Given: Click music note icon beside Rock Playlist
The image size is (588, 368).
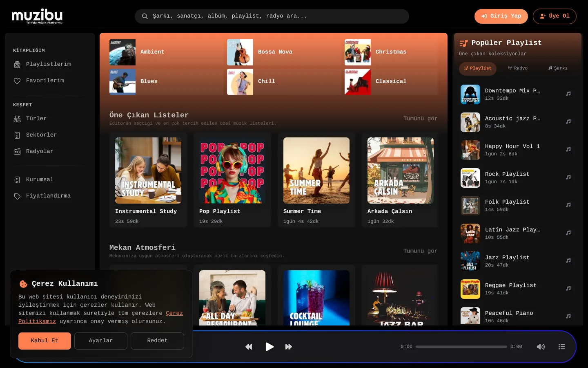Looking at the screenshot, I should coord(568,177).
